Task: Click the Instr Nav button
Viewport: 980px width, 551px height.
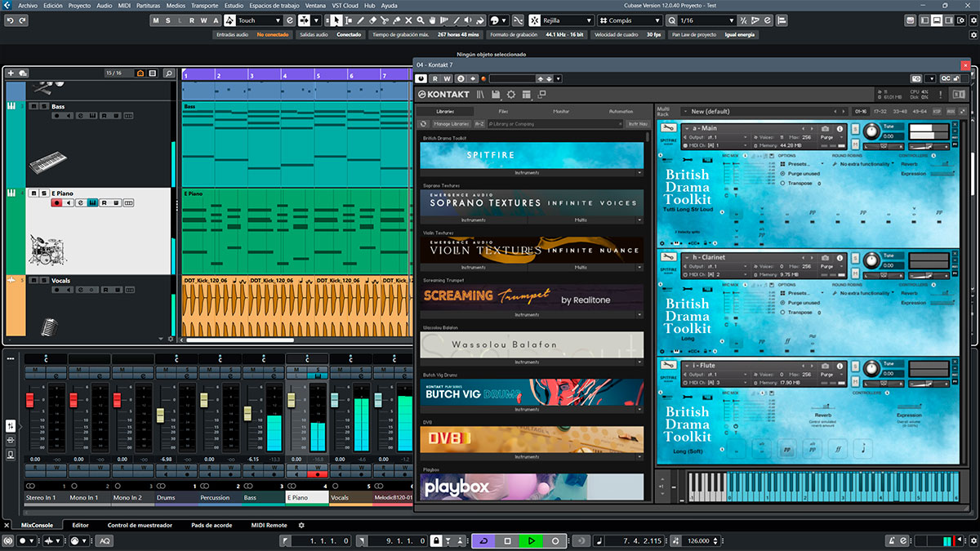Action: coord(637,124)
